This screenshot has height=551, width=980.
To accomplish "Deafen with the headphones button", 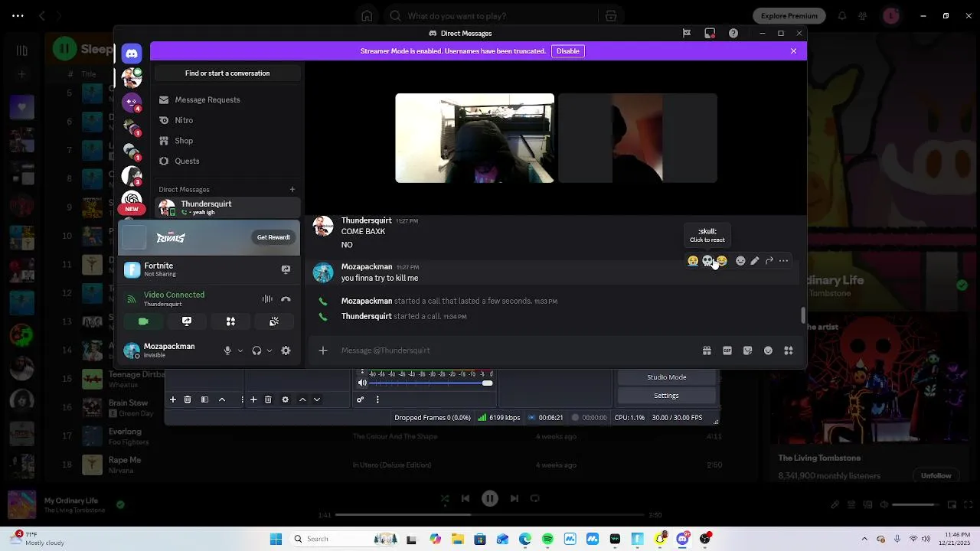I will tap(256, 350).
